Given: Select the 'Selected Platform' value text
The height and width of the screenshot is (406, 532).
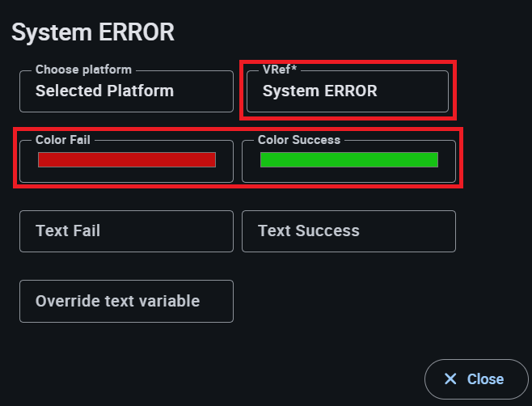Looking at the screenshot, I should coord(104,91).
